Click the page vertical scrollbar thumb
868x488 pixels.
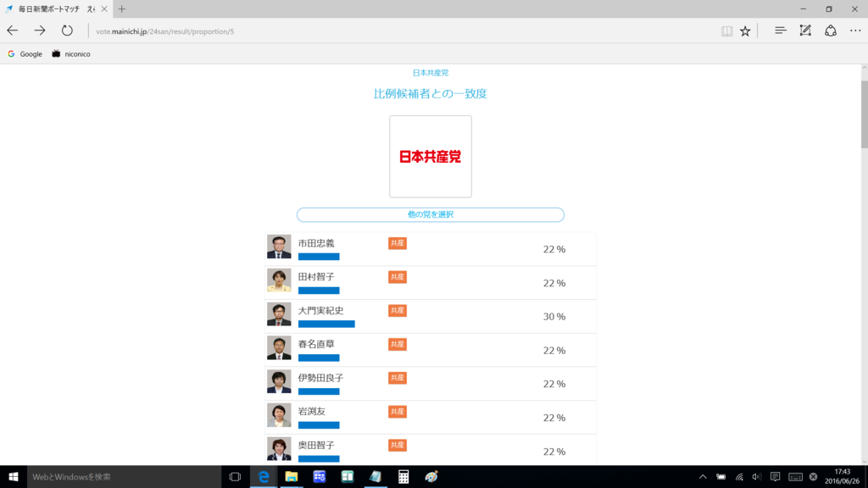pos(864,114)
